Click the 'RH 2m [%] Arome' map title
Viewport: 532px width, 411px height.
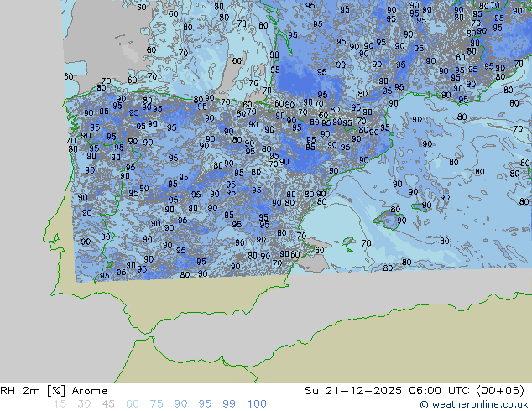click(x=54, y=391)
